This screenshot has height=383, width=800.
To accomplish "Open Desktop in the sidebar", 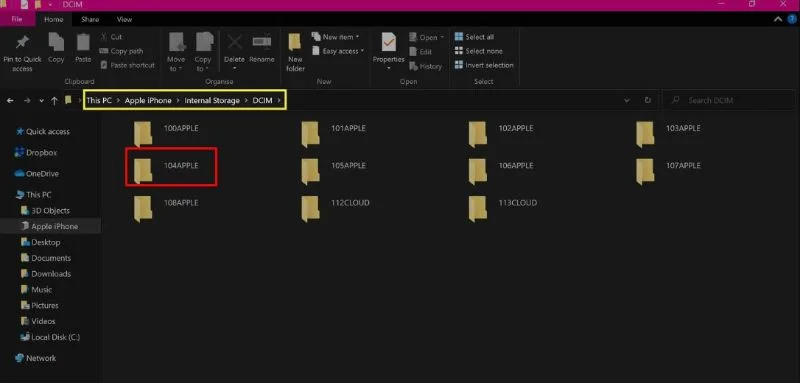I will 40,242.
